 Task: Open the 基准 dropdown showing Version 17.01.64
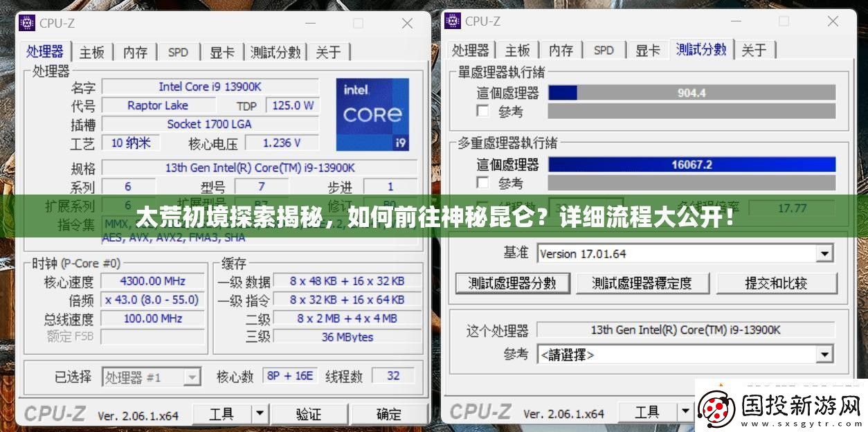tap(824, 253)
